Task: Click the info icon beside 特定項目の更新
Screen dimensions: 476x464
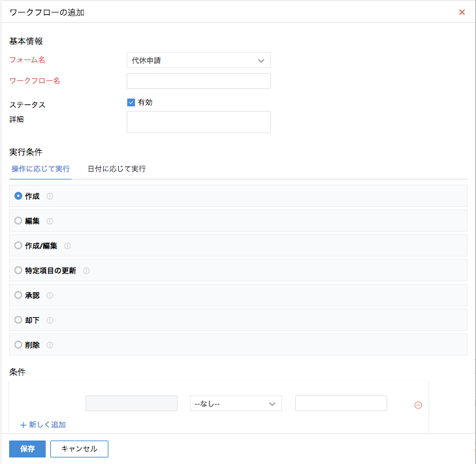Action: point(86,271)
